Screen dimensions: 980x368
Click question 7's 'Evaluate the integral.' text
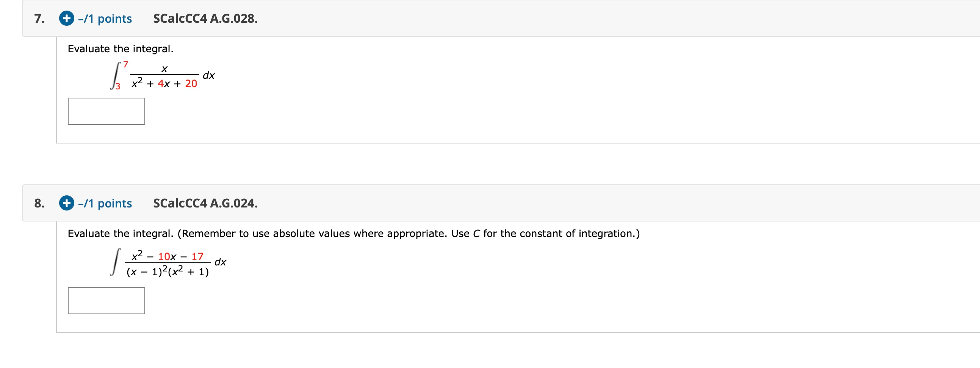click(x=121, y=49)
